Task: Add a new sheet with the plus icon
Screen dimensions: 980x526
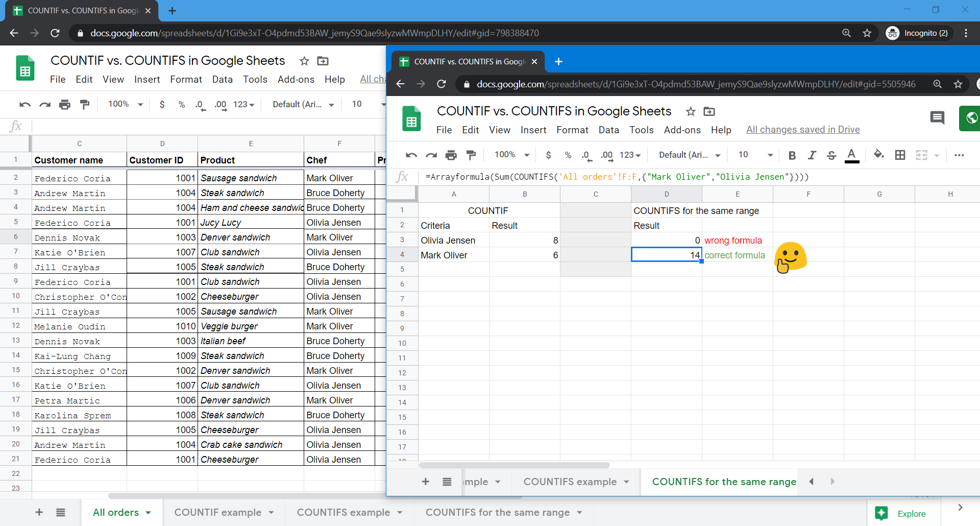Action: [x=425, y=482]
